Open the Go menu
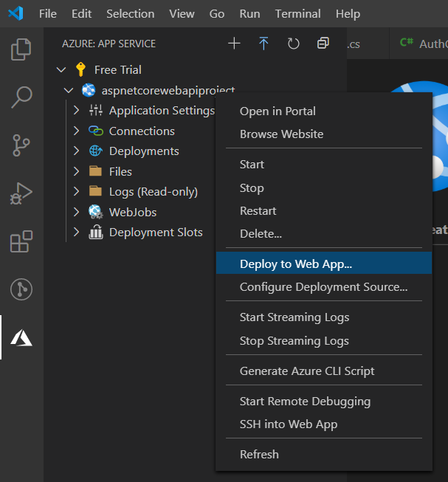Screen dimensions: 448x482 [217, 14]
